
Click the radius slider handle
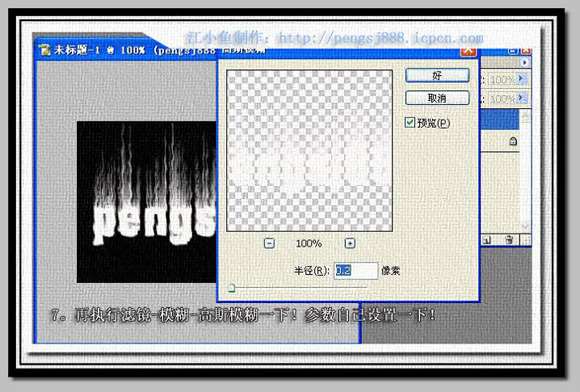click(x=232, y=288)
